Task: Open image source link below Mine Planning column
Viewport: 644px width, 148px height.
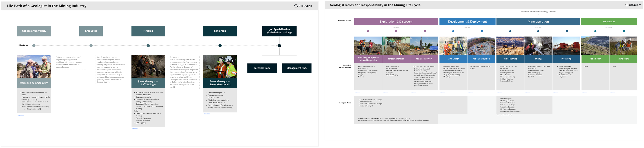Action: [x=499, y=92]
